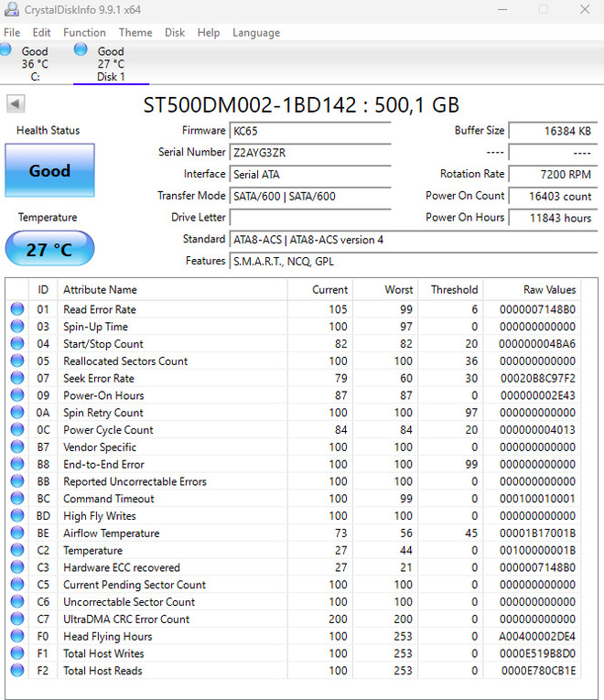This screenshot has height=700, width=604.
Task: Switch to the Disk 1 tab
Action: (x=111, y=63)
